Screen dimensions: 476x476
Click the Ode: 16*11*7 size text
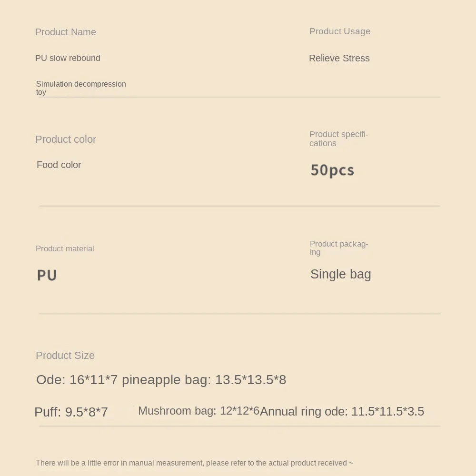(x=77, y=380)
